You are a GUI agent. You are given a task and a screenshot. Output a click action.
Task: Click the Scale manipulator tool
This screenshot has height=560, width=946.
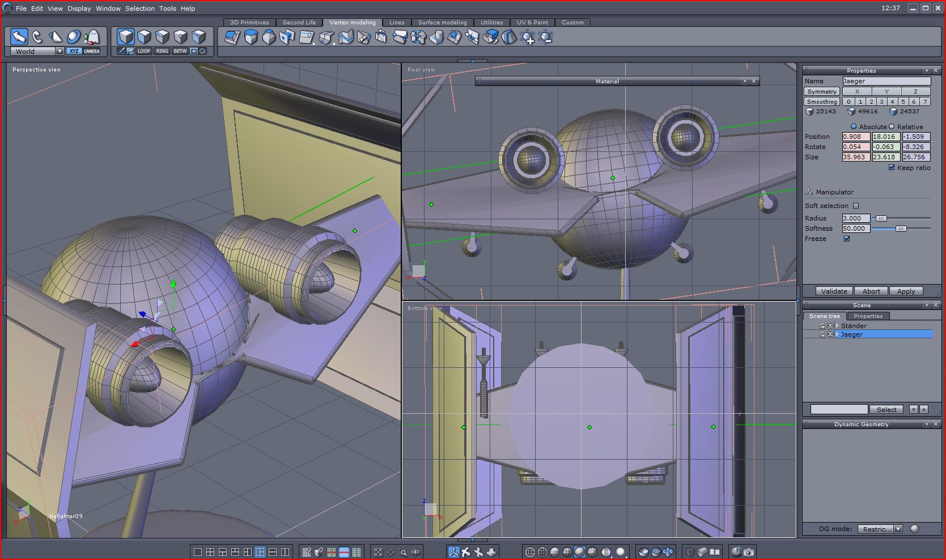pyautogui.click(x=56, y=37)
